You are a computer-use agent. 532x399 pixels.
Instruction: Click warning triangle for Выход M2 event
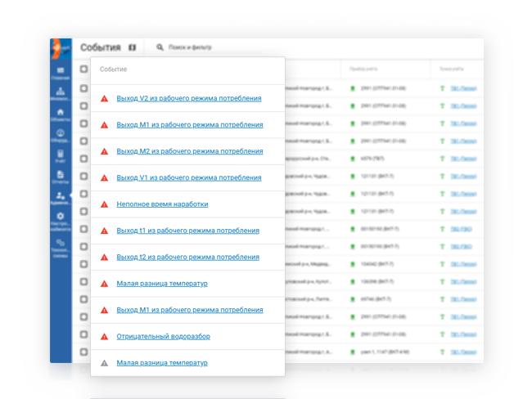105,151
